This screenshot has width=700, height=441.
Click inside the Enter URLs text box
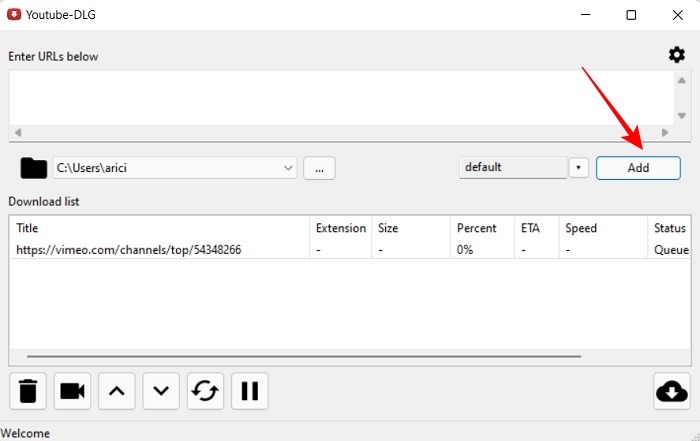coord(341,97)
